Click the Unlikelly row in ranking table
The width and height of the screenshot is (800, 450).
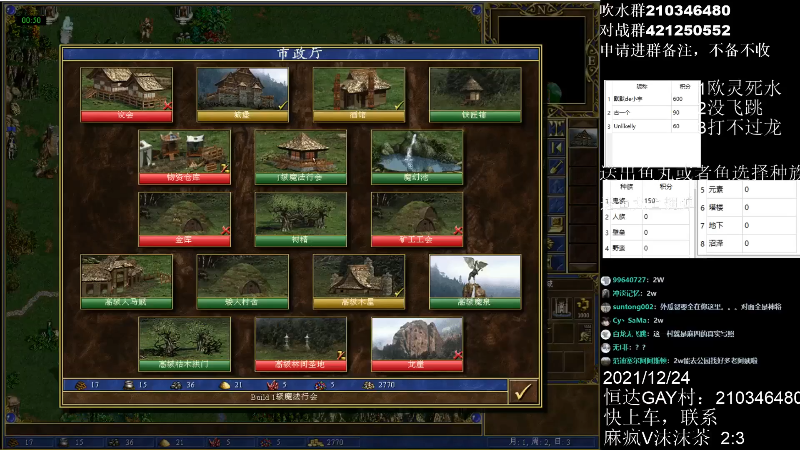coord(652,126)
